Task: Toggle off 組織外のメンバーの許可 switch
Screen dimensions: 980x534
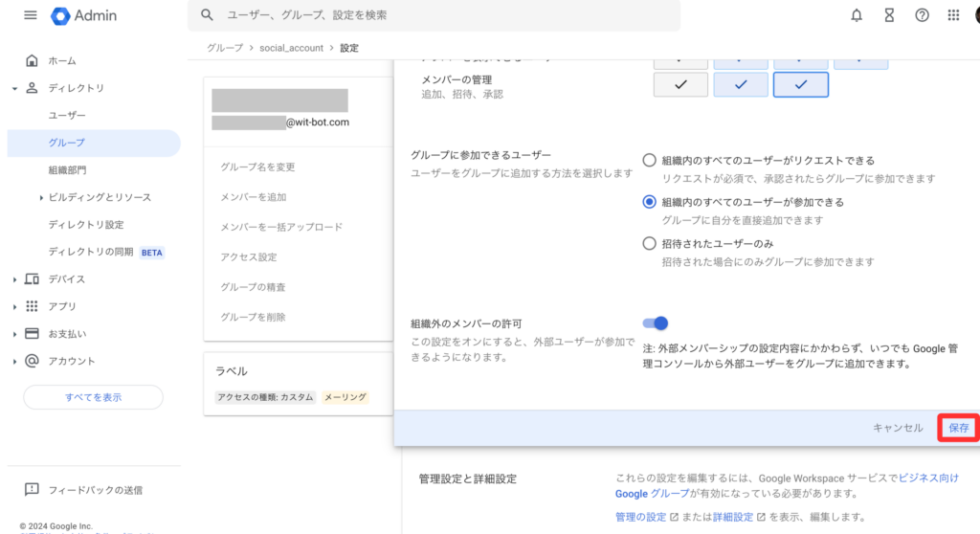Action: tap(656, 323)
